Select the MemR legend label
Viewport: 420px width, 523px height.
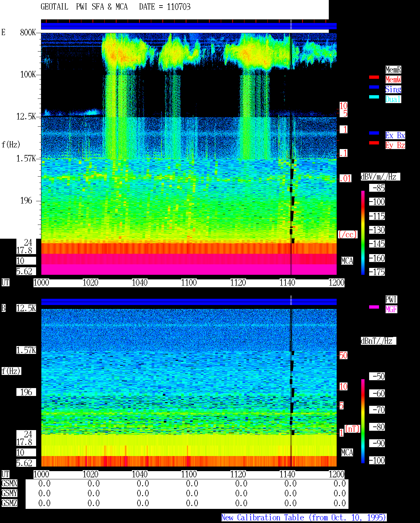click(393, 70)
